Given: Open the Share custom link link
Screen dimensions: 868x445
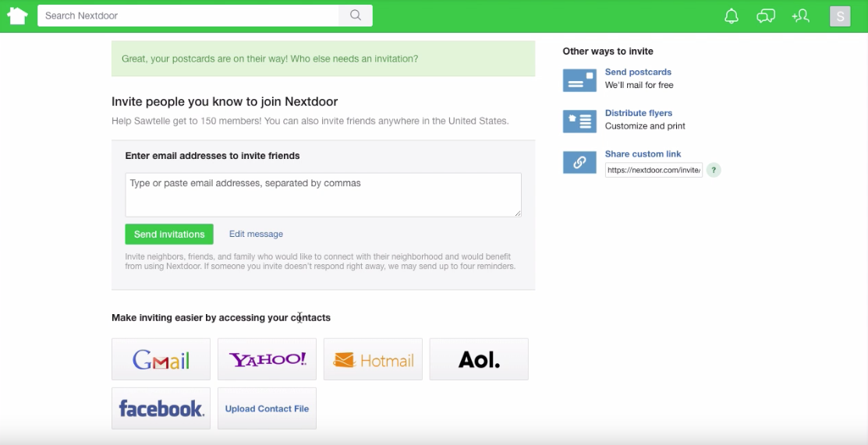Looking at the screenshot, I should 643,154.
